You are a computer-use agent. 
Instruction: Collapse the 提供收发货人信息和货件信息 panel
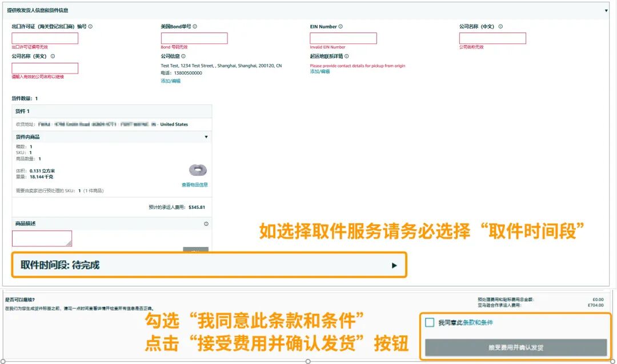[607, 10]
